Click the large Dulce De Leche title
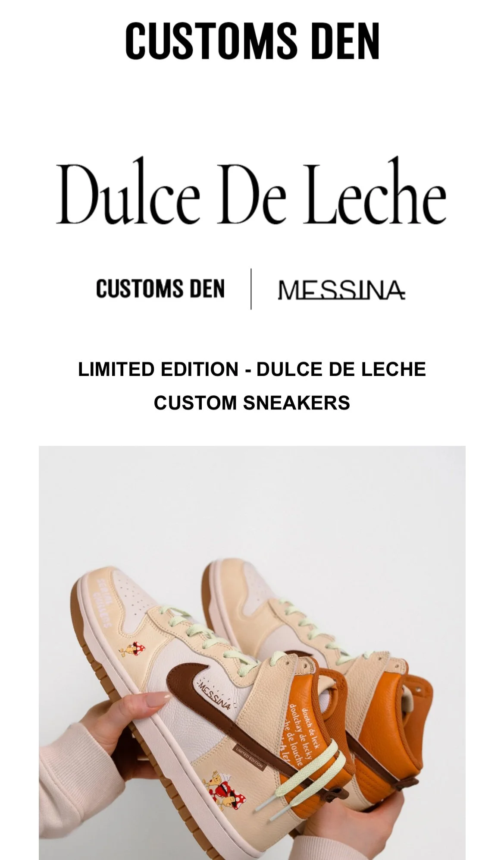The image size is (504, 860). pos(251,191)
